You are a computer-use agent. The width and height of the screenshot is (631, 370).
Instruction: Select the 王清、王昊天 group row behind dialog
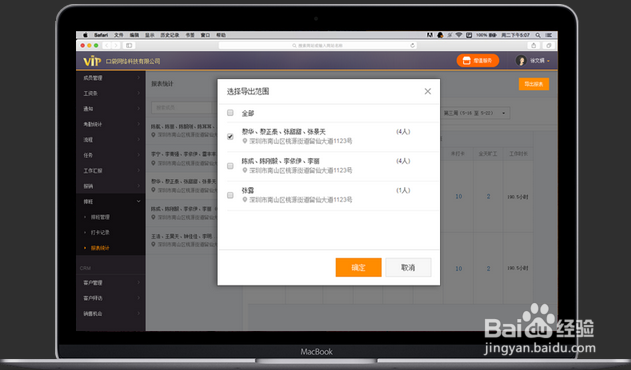[x=181, y=240]
